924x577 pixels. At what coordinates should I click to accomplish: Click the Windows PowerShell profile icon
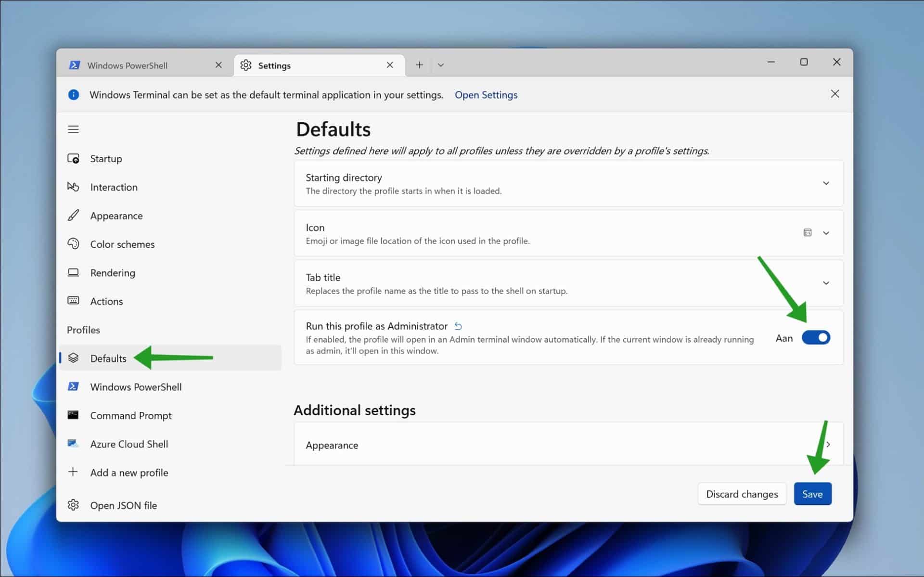point(73,386)
